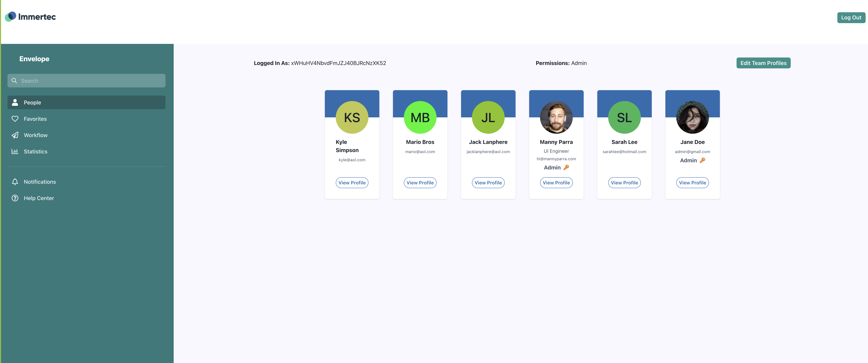Viewport: 868px width, 363px height.
Task: Click the Statistics bar chart icon
Action: tap(15, 152)
